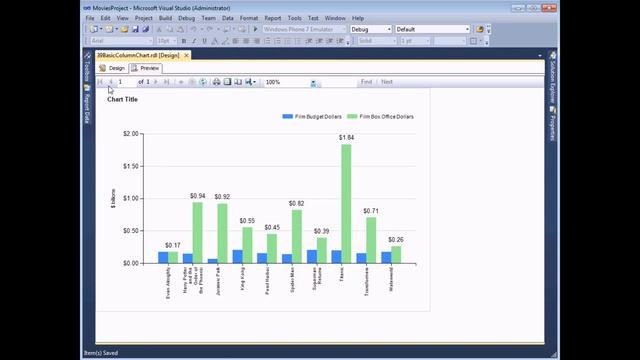640x360 pixels.
Task: Open the Windows Phone 7 Emulator dropdown
Action: coord(304,29)
